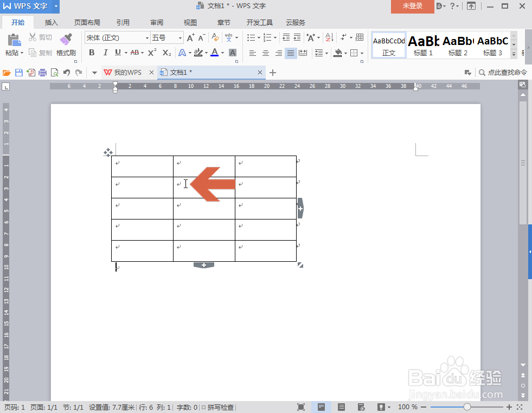Apply superscript X² formatting
The height and width of the screenshot is (413, 532).
point(152,53)
